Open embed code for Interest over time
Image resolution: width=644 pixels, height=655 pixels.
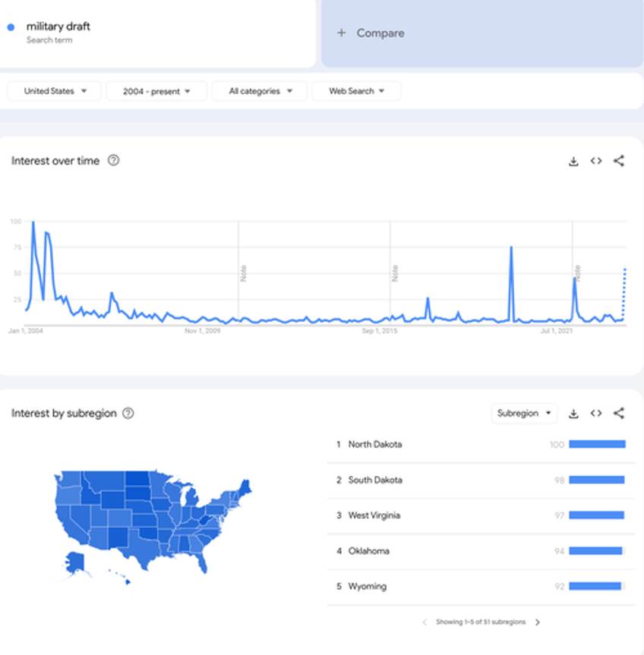point(596,161)
